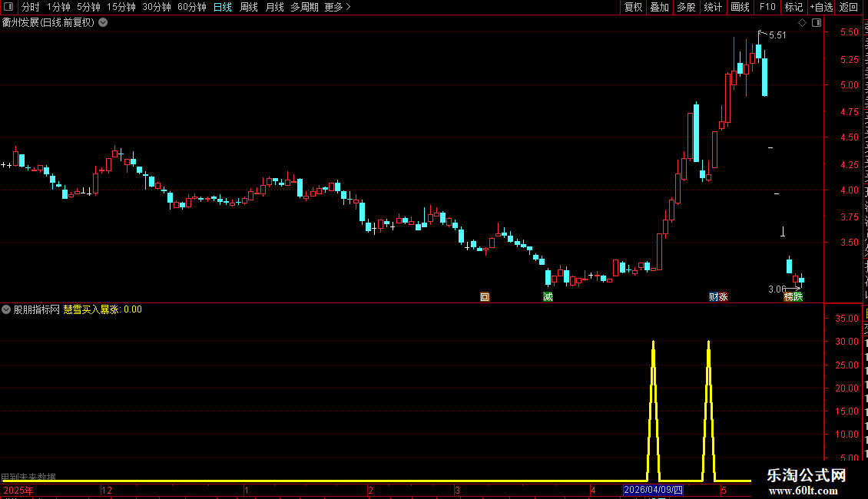Click the month 12 marker on time axis
868x499 pixels.
pyautogui.click(x=107, y=490)
